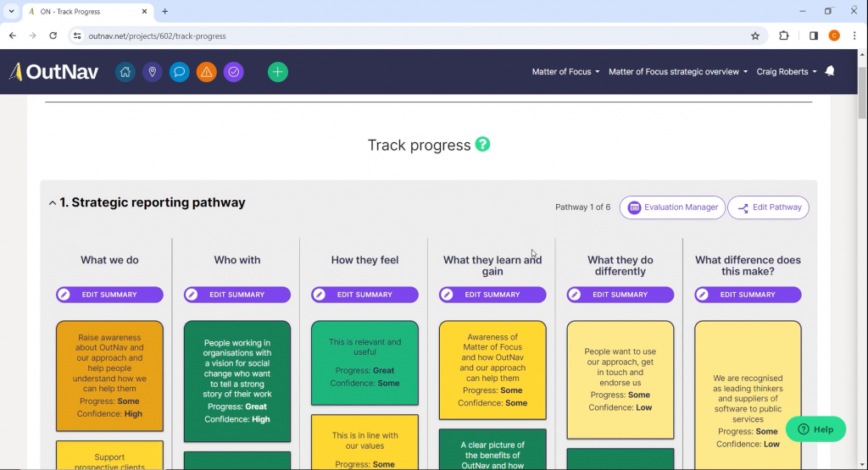Edit summary for What we do column
Viewport: 868px width, 470px height.
[x=109, y=295]
